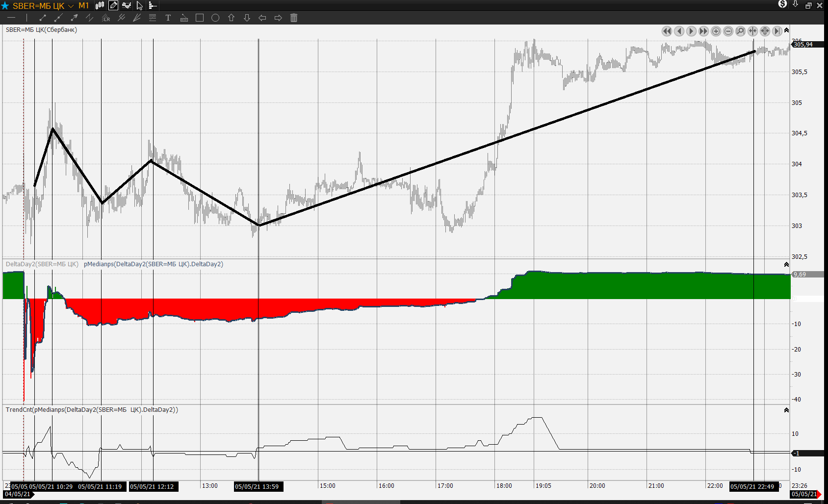Select the Text annotation tool
828x504 pixels.
168,18
